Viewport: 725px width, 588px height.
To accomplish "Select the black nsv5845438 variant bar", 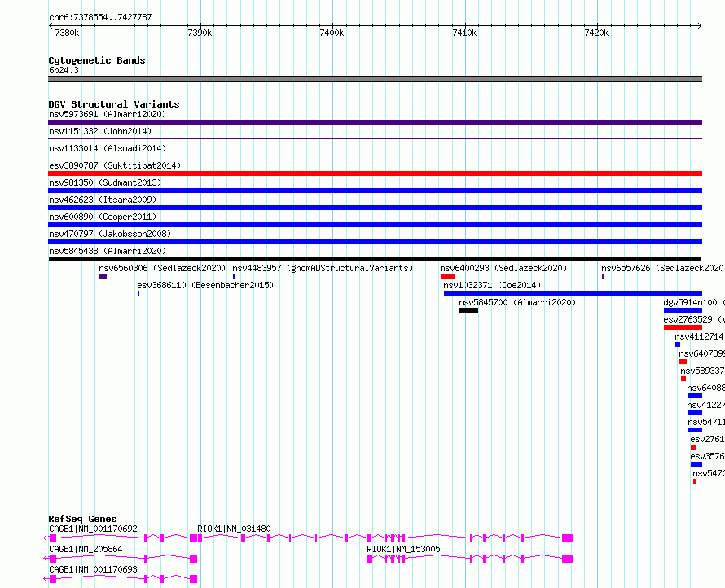I will [x=375, y=259].
